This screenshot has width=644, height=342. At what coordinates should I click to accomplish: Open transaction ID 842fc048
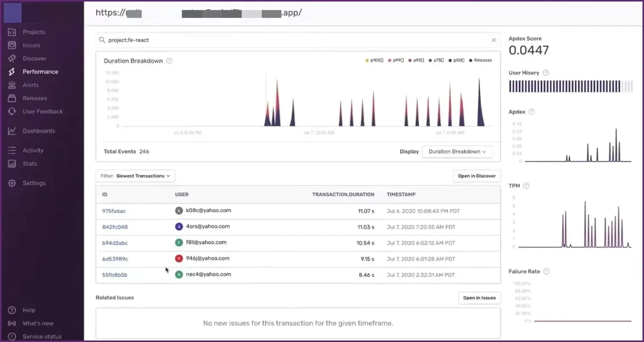(115, 227)
